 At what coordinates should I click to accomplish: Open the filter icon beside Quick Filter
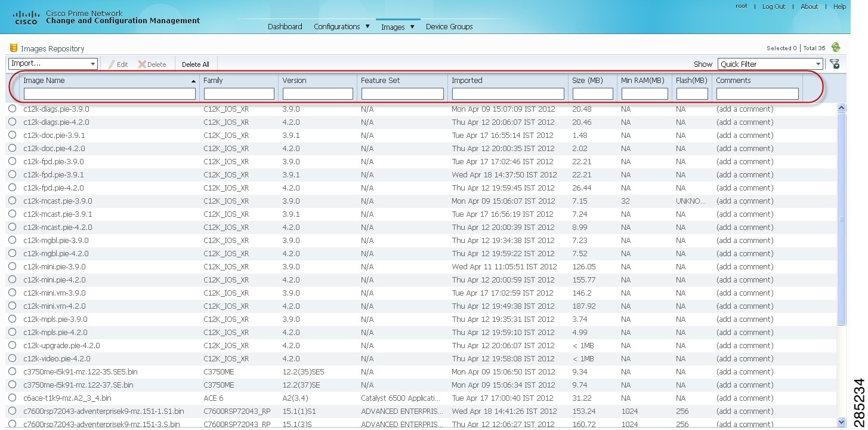(835, 63)
